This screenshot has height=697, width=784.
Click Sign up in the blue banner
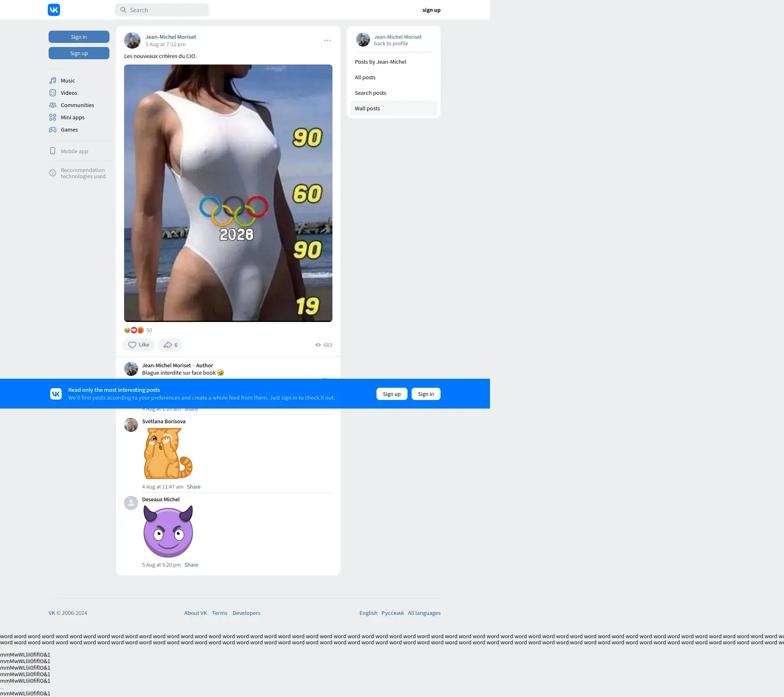392,394
